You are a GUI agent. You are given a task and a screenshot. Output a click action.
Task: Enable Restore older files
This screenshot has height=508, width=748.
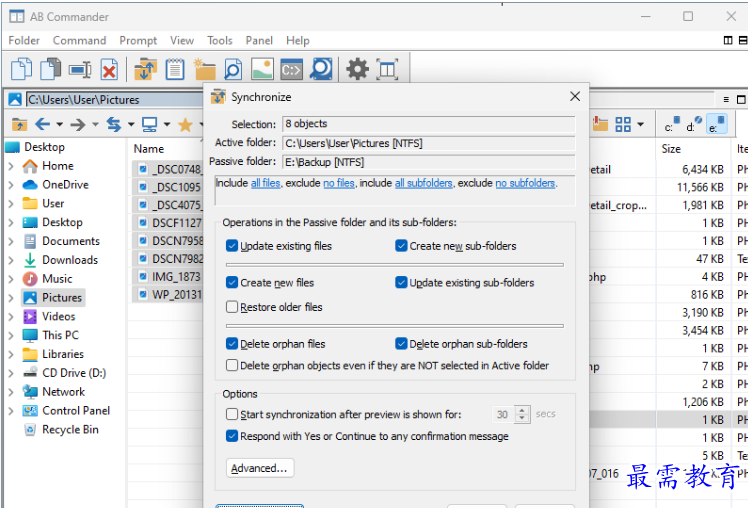[x=232, y=307]
